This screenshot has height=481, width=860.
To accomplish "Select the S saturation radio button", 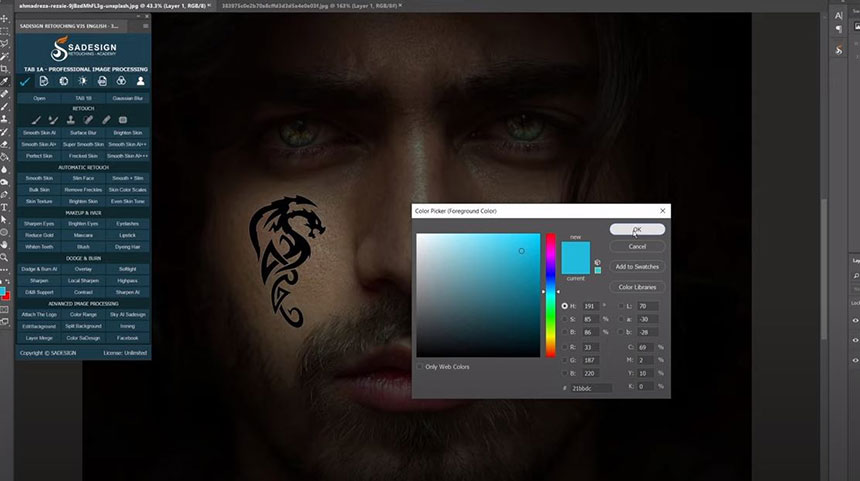I will click(x=565, y=318).
